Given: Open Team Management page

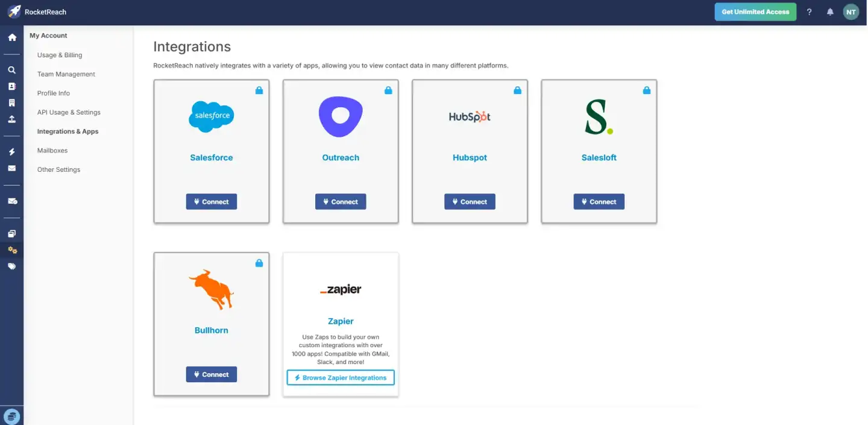Looking at the screenshot, I should (66, 74).
